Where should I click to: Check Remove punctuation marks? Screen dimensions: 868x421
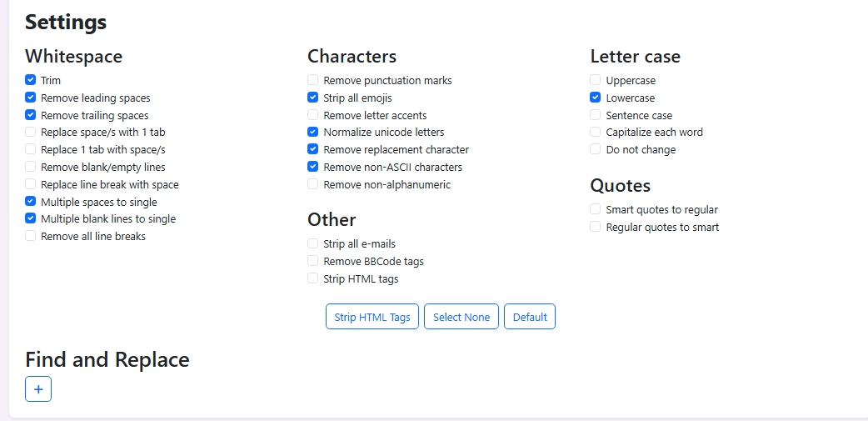point(312,80)
